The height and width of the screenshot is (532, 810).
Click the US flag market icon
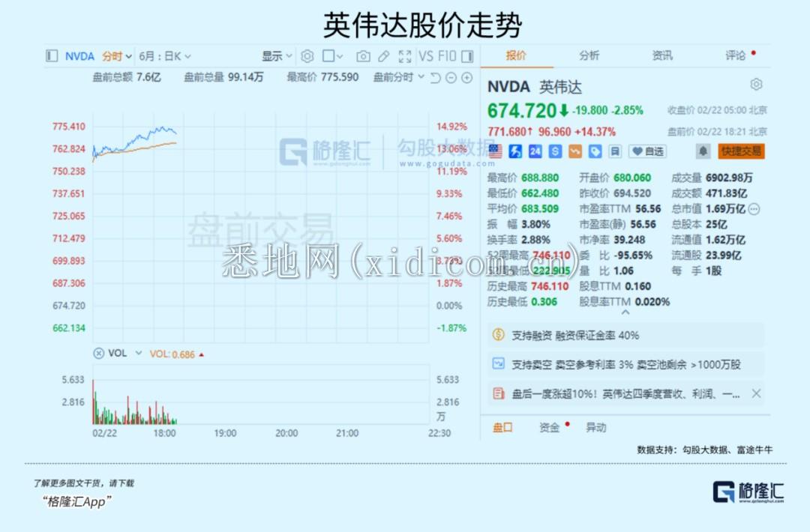(x=493, y=151)
